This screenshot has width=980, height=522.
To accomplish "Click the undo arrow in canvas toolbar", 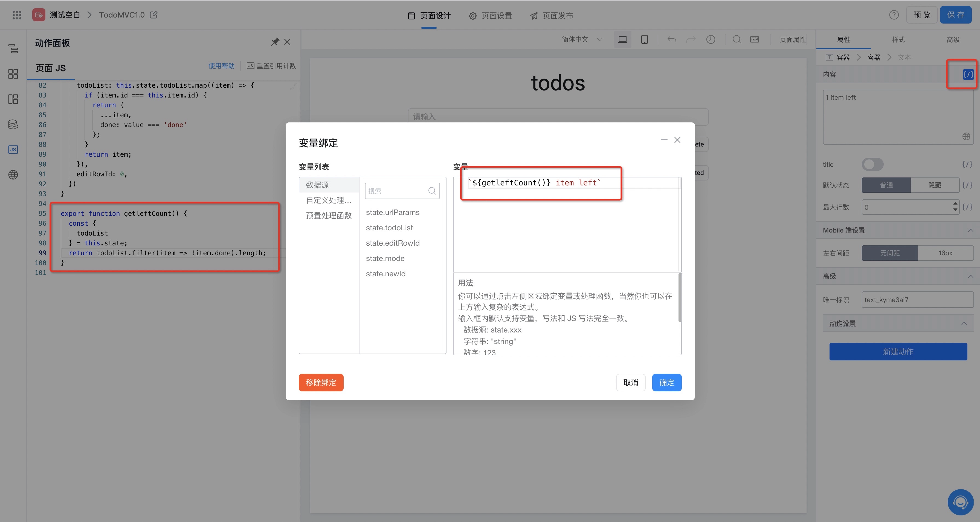I will point(671,40).
